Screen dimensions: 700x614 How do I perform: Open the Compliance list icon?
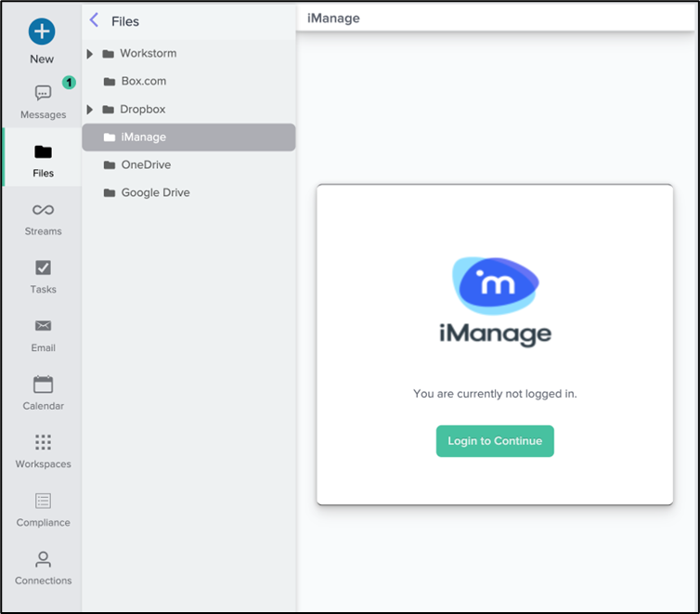pos(43,501)
